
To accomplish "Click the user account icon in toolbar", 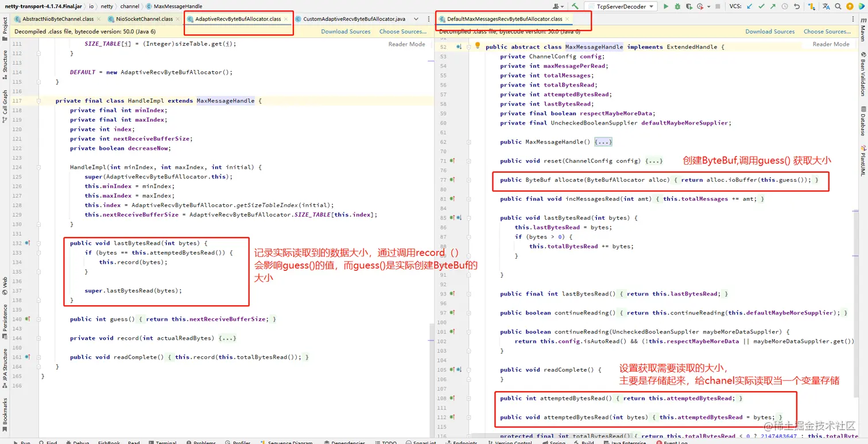I will click(556, 6).
